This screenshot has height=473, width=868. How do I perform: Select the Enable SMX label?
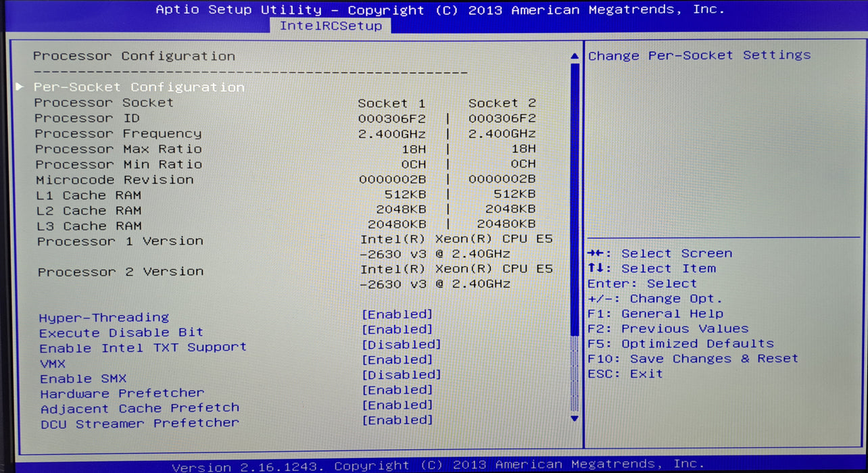83,378
